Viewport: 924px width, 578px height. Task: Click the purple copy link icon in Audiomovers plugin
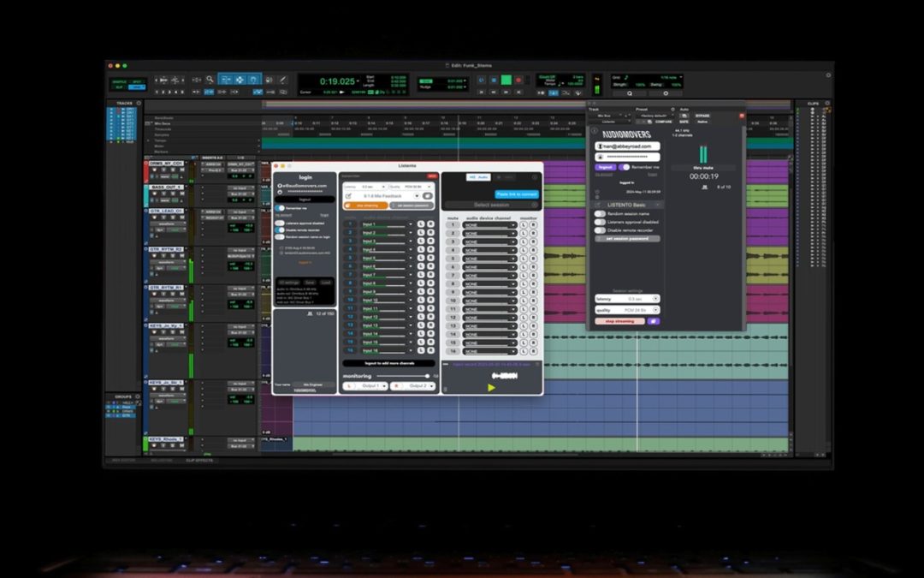[x=654, y=321]
